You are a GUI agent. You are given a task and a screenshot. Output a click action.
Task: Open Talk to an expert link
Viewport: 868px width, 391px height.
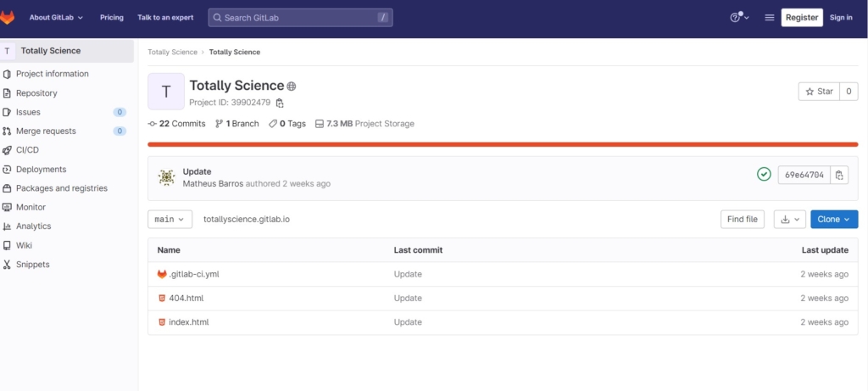[165, 17]
